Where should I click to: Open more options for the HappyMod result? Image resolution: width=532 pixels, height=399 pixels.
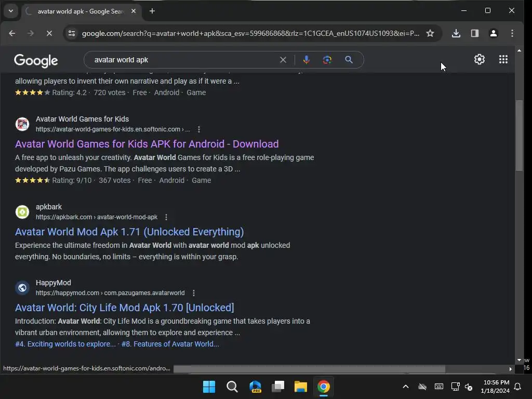point(194,293)
